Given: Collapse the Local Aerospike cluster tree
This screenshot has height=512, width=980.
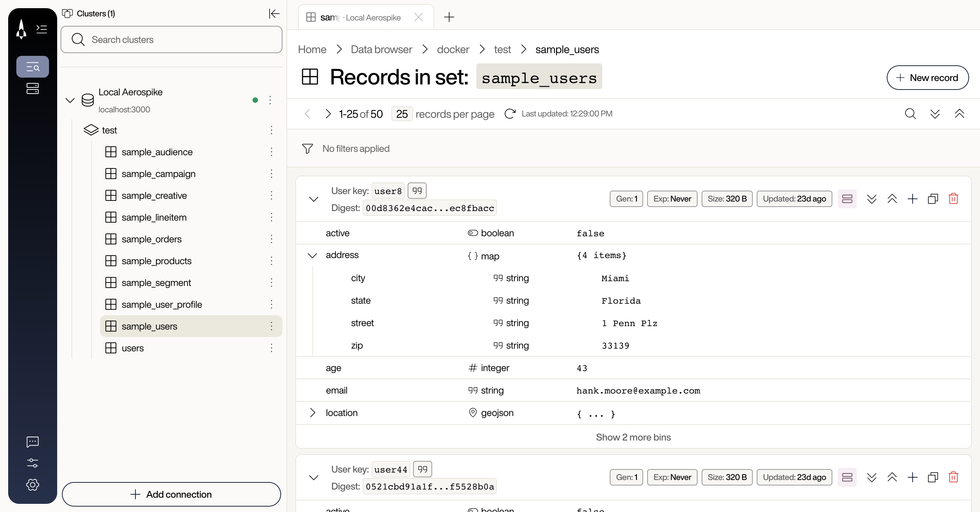Looking at the screenshot, I should tap(70, 100).
